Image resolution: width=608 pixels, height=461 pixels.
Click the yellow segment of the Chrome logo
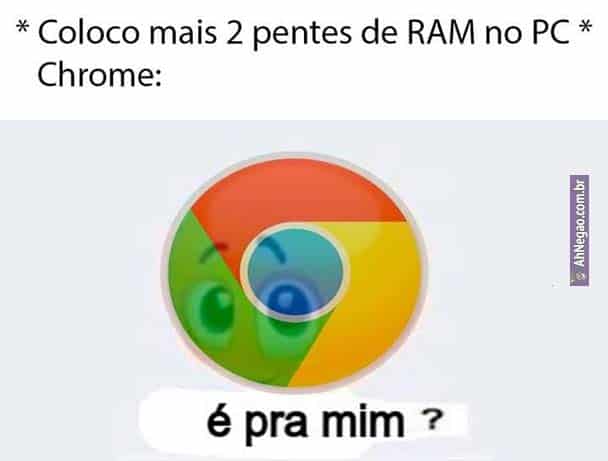(372, 302)
